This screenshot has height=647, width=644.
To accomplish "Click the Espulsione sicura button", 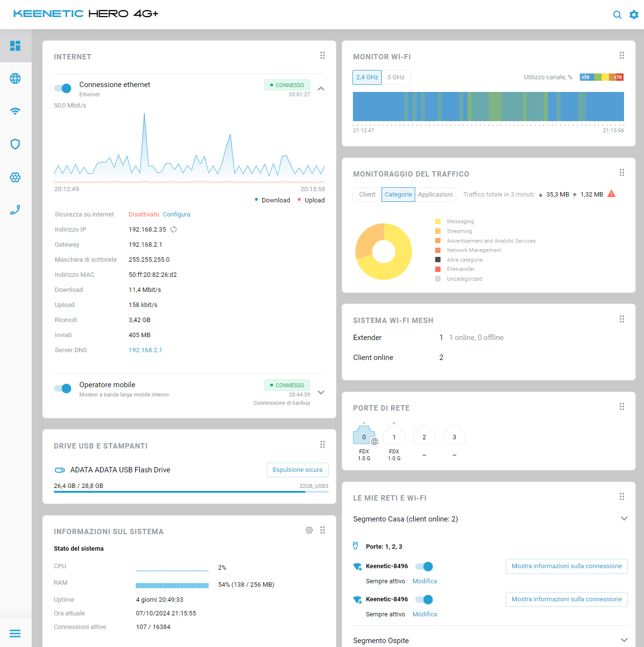I will 297,470.
